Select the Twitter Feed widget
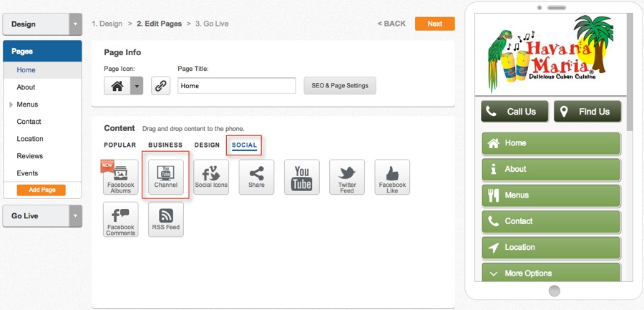644x310 pixels. click(347, 177)
